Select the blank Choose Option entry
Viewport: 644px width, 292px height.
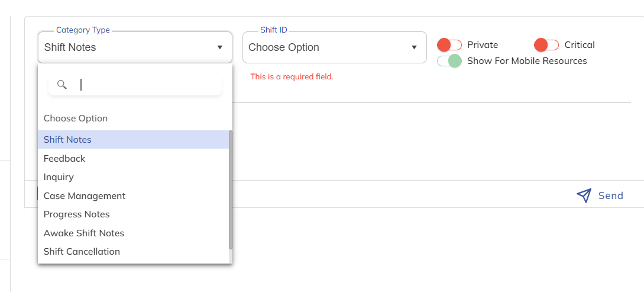pos(76,118)
